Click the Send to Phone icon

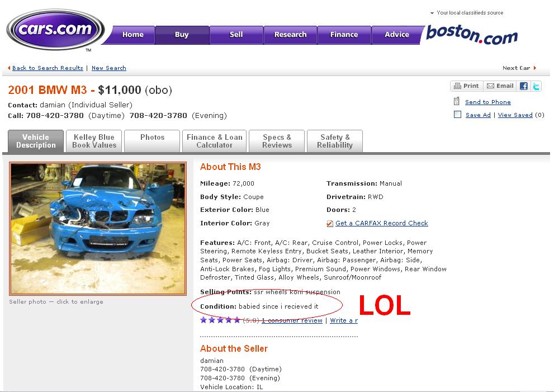pos(457,101)
